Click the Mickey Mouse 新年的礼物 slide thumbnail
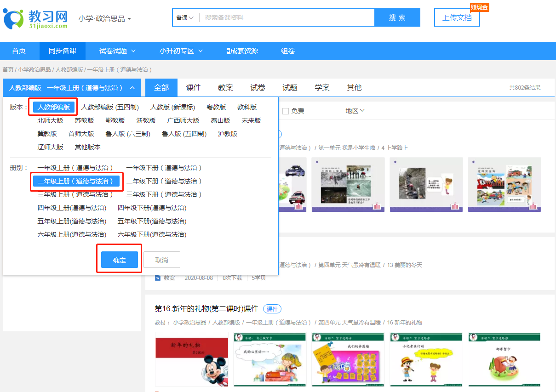The width and height of the screenshot is (556, 392). point(192,360)
